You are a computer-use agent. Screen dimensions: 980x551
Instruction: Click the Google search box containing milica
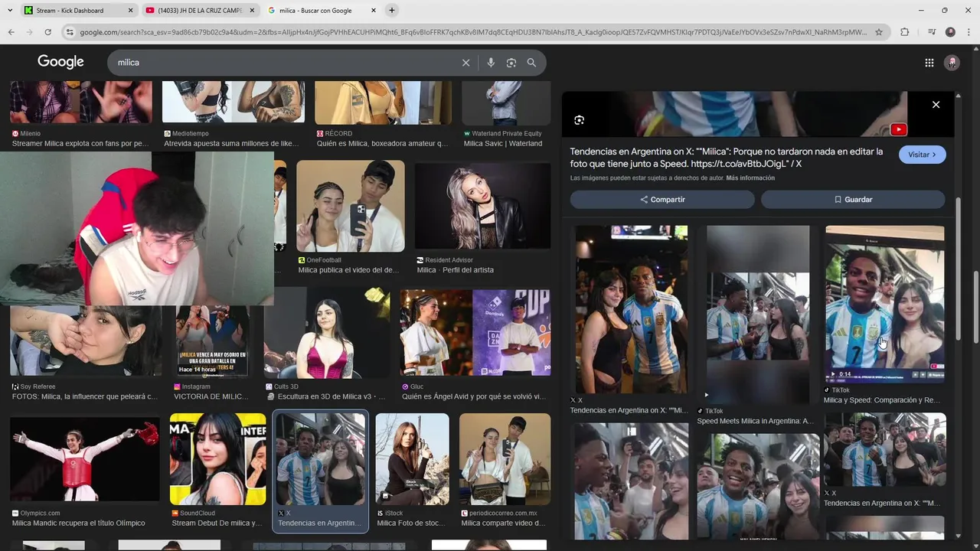(283, 63)
